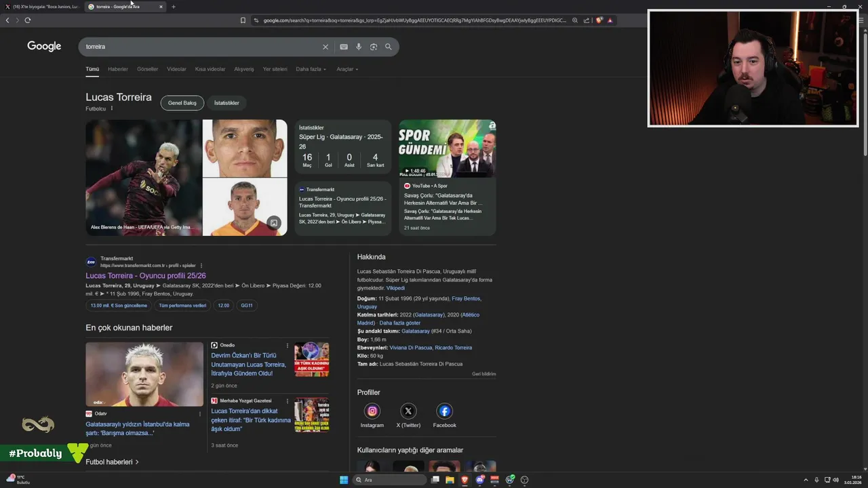Switch to the Haberler tab
Viewport: 868px width, 488px height.
[118, 69]
